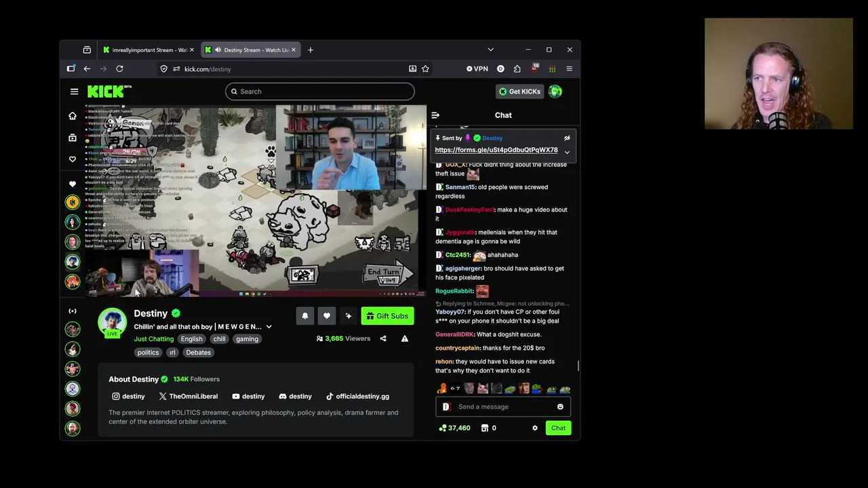868x488 pixels.
Task: Follow Destiny with heart button
Action: pyautogui.click(x=327, y=316)
